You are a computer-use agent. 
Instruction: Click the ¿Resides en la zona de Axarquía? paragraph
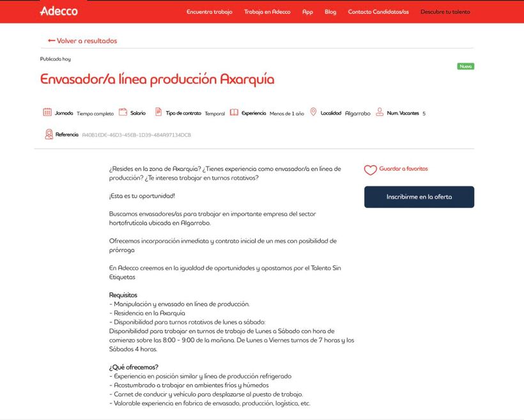pyautogui.click(x=225, y=173)
